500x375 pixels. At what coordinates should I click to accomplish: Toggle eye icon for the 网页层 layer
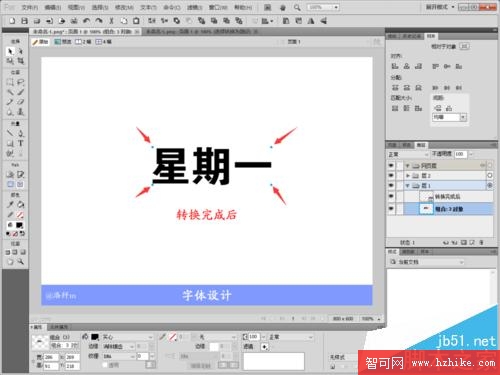(x=391, y=165)
